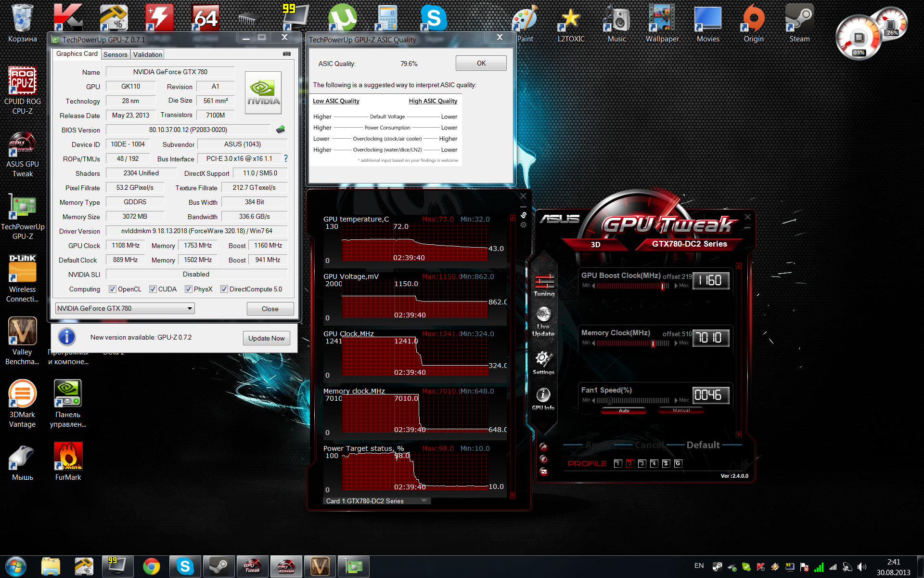Expand Card 1 GTX780-DC2 Series selector

click(x=424, y=501)
